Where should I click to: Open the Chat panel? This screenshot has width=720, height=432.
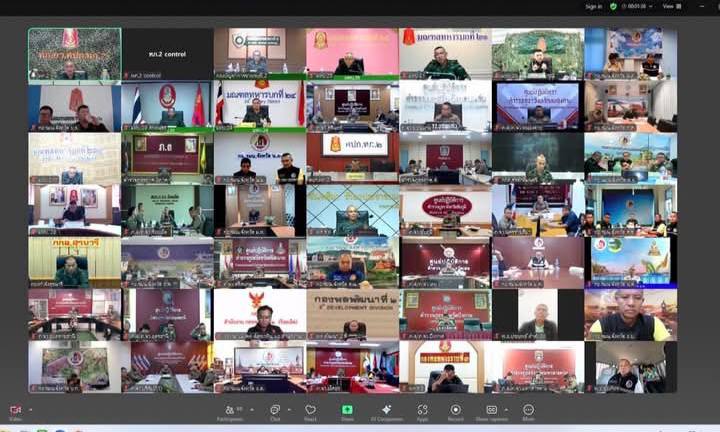point(275,410)
